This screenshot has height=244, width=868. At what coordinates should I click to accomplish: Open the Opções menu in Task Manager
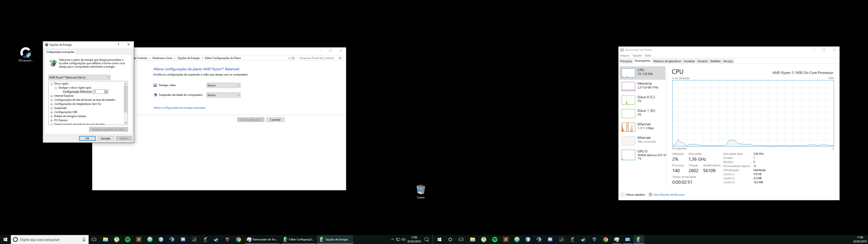coord(637,55)
